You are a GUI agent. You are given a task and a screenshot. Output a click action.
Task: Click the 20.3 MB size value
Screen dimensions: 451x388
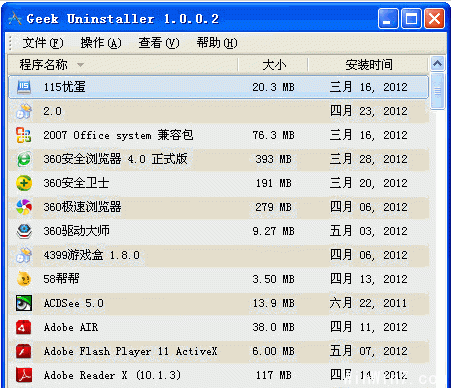click(x=273, y=87)
